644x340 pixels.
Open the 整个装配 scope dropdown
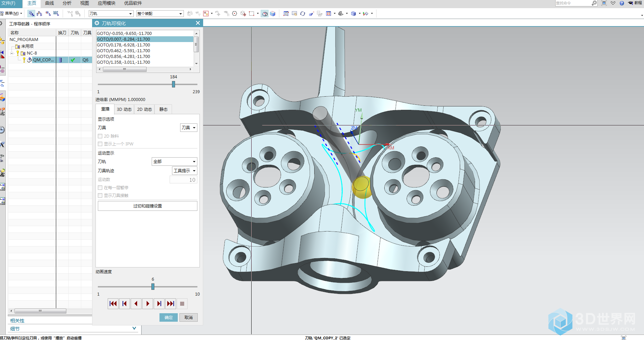coord(160,14)
